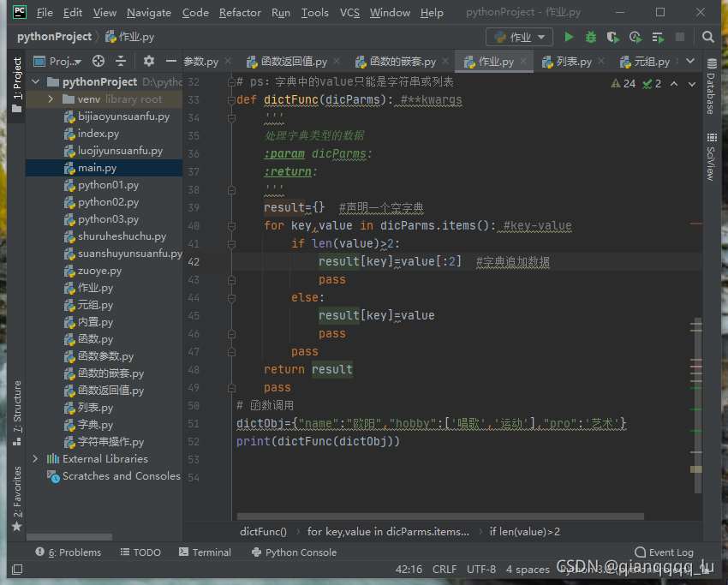The width and height of the screenshot is (728, 585).
Task: Open the run configuration dropdown
Action: 520,37
